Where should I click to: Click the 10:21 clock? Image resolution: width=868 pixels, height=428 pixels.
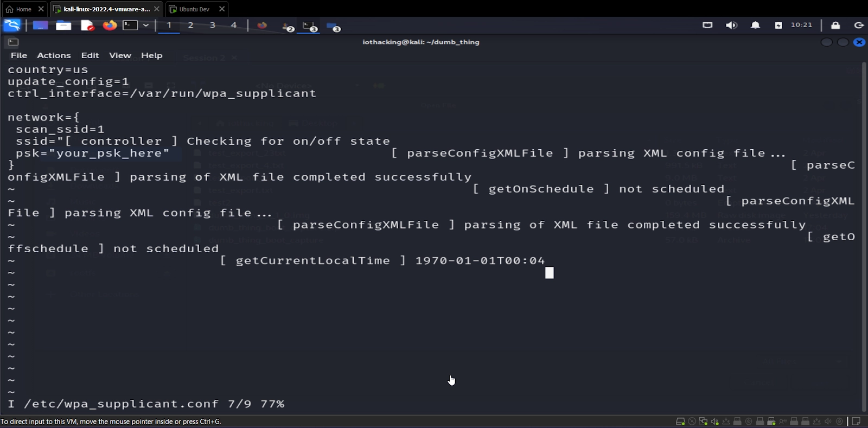[x=801, y=25]
